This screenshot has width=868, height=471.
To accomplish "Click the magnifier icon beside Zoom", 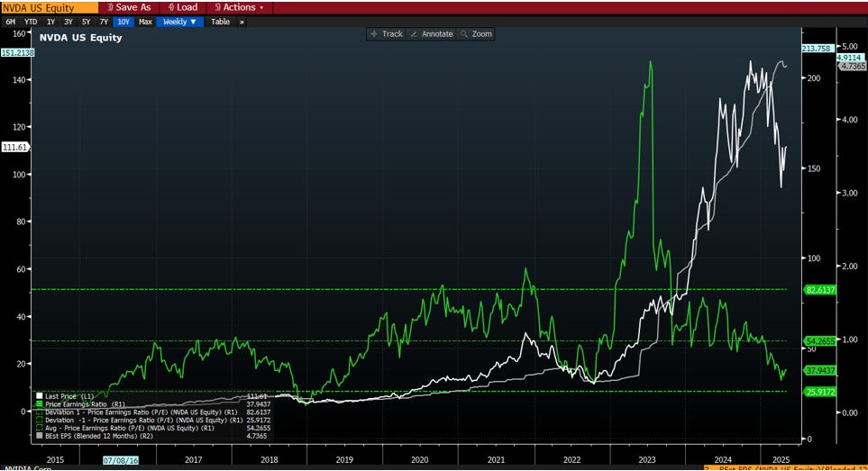I will coord(464,33).
